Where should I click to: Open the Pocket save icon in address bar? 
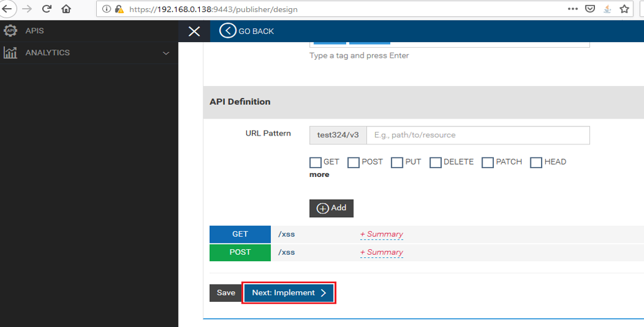point(590,9)
